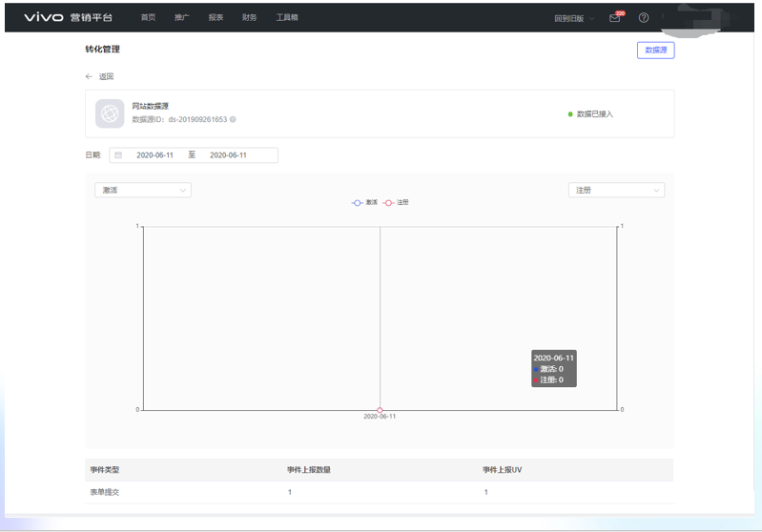The image size is (762, 532).
Task: Open the 工具箱 menu
Action: pyautogui.click(x=287, y=17)
